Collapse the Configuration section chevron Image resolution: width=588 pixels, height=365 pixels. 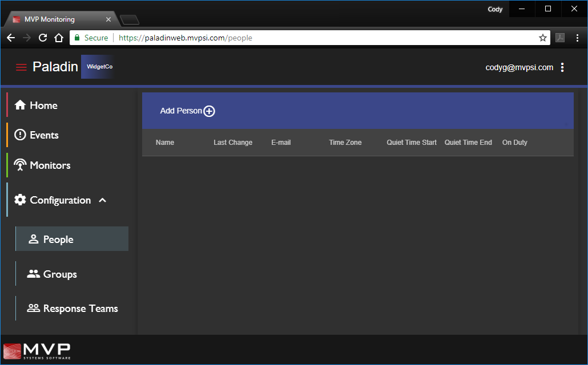pos(103,200)
